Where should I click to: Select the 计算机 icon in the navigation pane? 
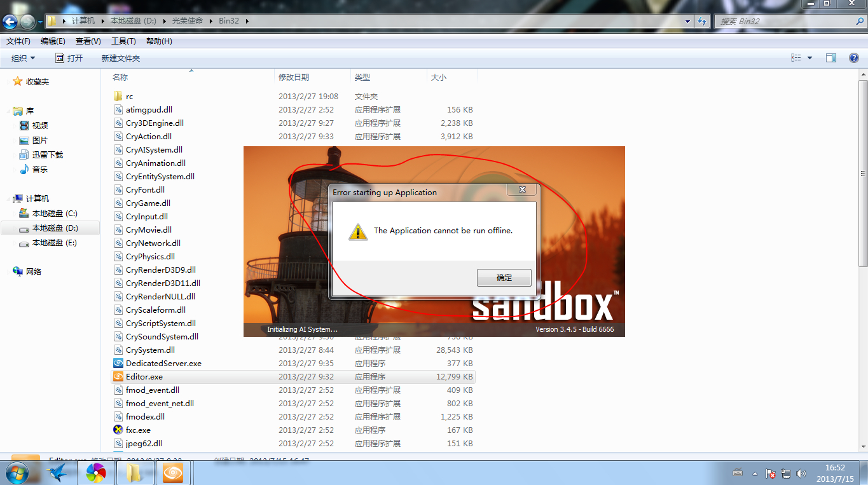(x=18, y=199)
